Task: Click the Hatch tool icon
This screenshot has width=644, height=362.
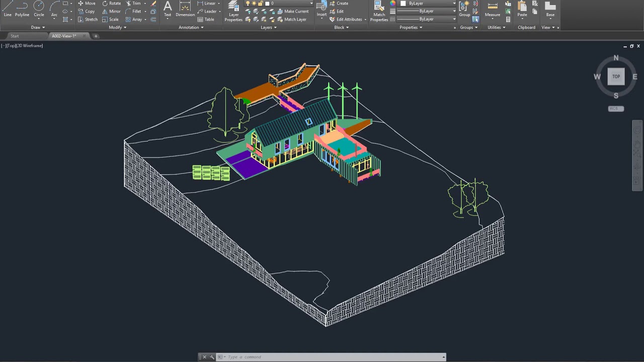Action: click(x=65, y=19)
